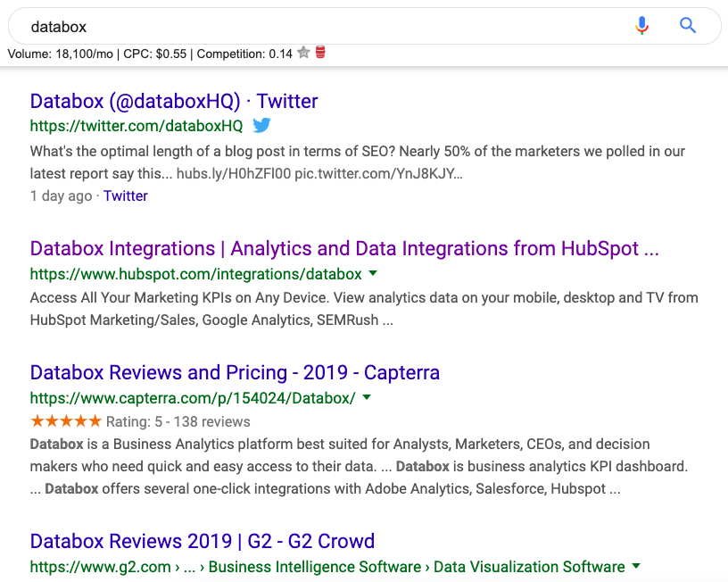This screenshot has height=582, width=728.
Task: Expand the dropdown arrow beside the Capterra URL
Action: 367,396
